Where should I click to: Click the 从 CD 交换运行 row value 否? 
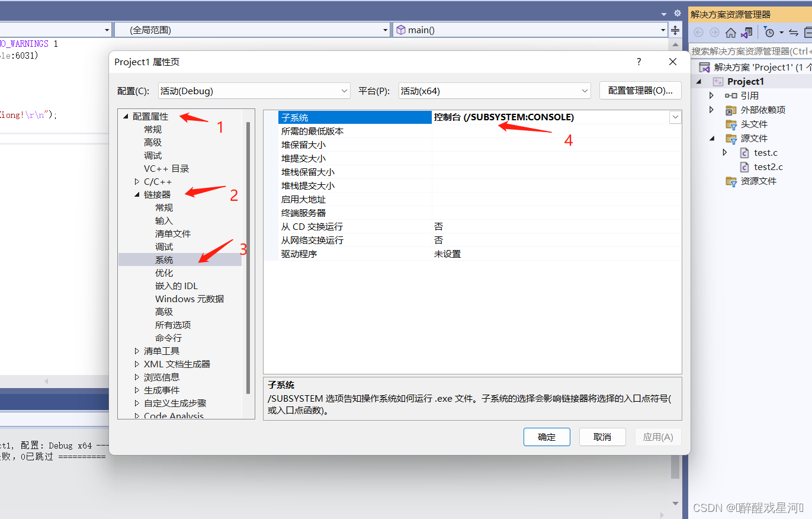[x=438, y=226]
